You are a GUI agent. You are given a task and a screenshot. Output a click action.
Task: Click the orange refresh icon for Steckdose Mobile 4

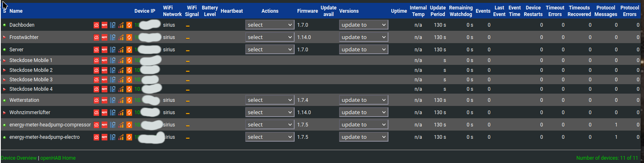(129, 89)
